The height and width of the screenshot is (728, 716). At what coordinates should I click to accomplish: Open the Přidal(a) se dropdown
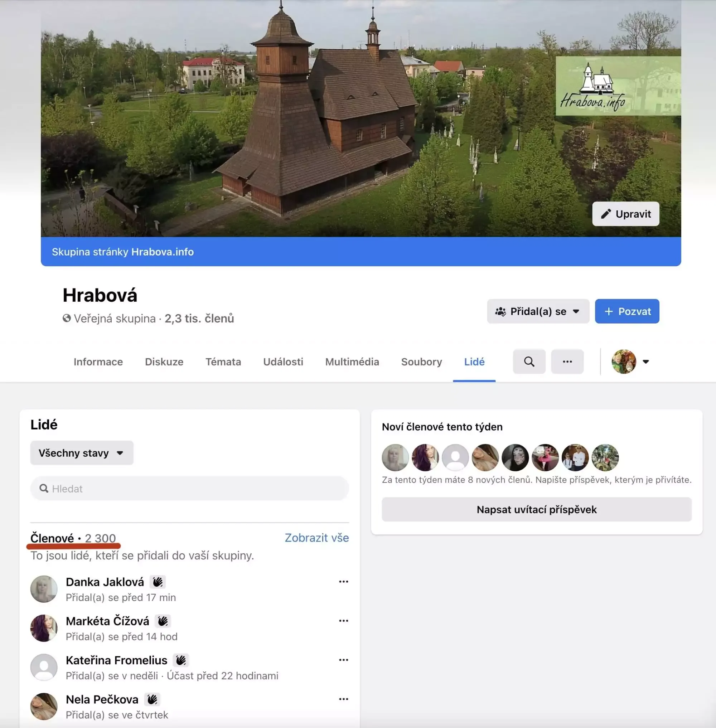[x=538, y=311]
